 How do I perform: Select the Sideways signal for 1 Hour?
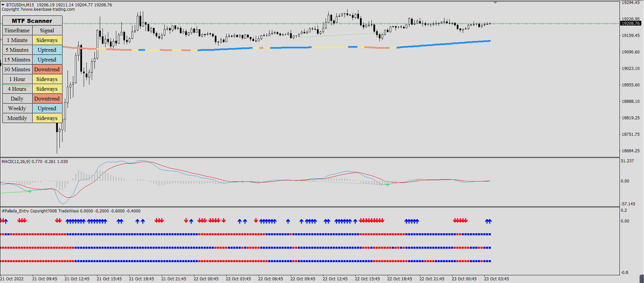click(x=47, y=79)
